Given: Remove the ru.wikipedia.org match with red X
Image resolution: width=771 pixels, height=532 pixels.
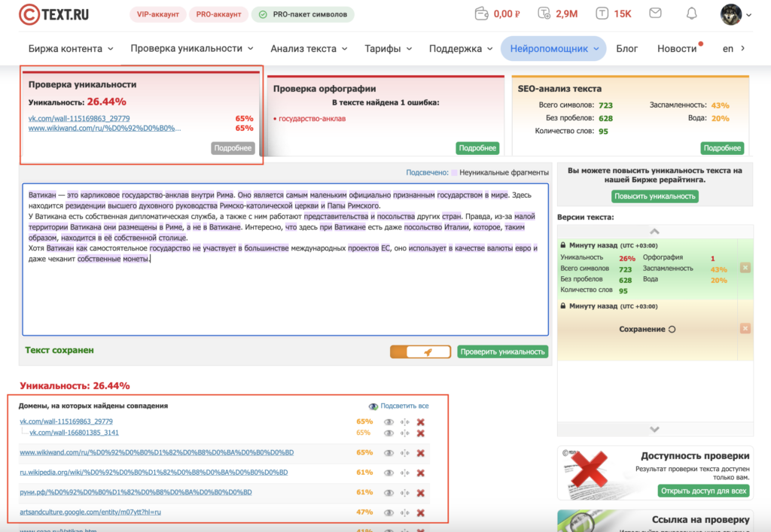Looking at the screenshot, I should coord(421,473).
